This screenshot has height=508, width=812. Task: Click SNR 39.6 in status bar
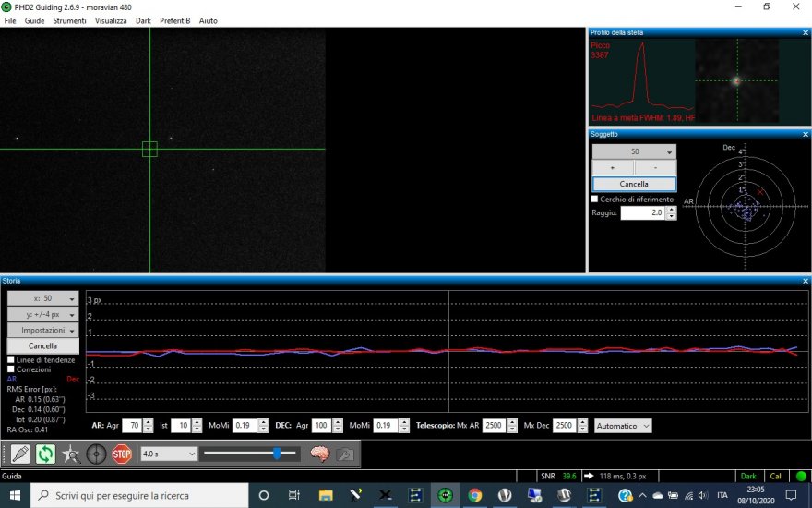[x=558, y=476]
